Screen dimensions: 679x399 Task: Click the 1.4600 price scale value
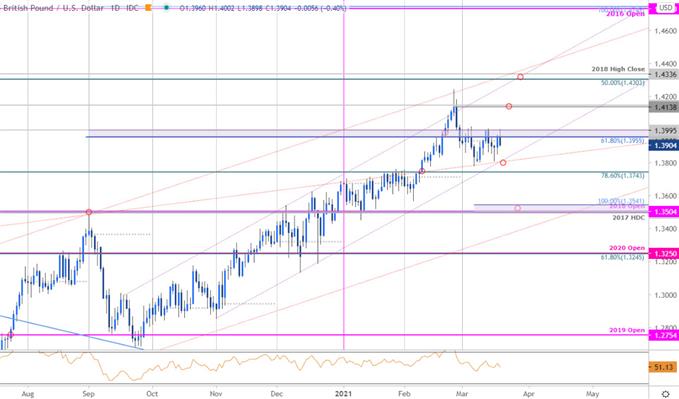[665, 31]
